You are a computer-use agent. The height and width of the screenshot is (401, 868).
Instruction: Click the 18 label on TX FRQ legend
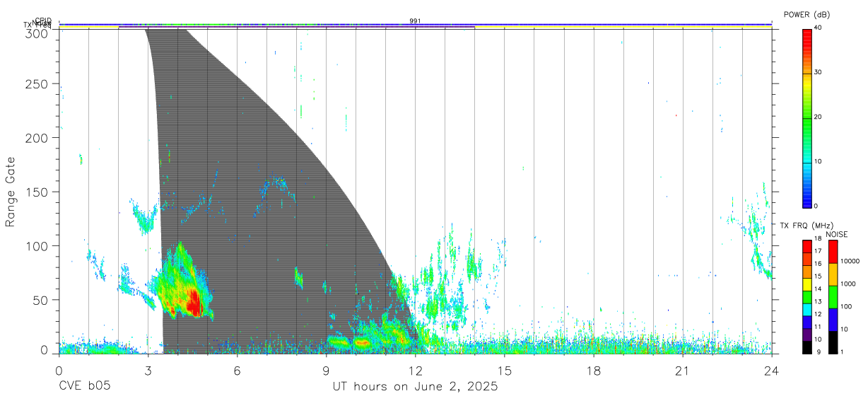817,239
